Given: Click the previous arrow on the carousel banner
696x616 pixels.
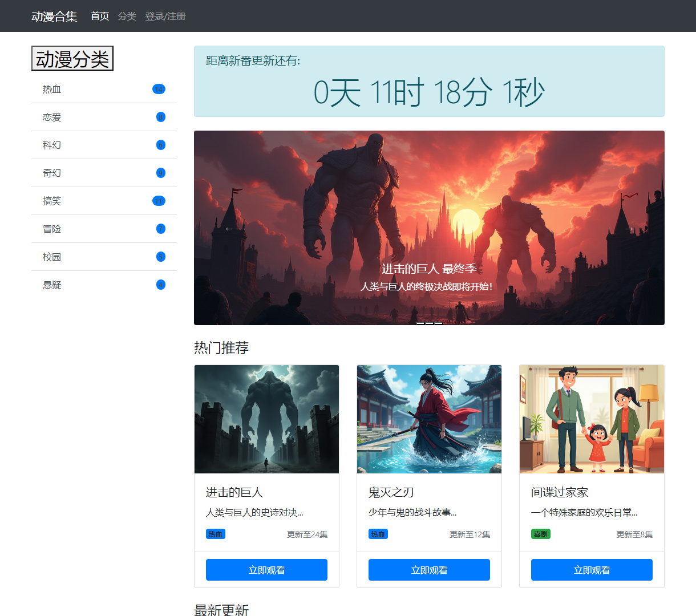Looking at the screenshot, I should pos(228,228).
